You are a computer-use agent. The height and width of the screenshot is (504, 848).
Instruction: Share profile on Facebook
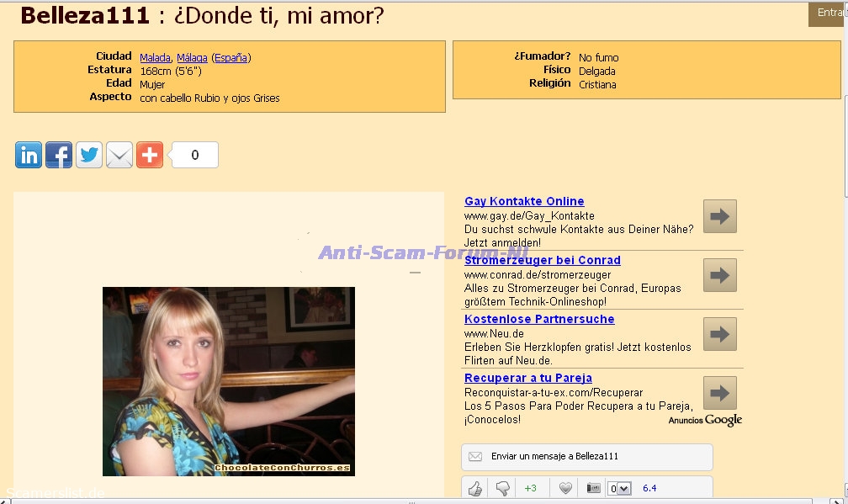(59, 155)
